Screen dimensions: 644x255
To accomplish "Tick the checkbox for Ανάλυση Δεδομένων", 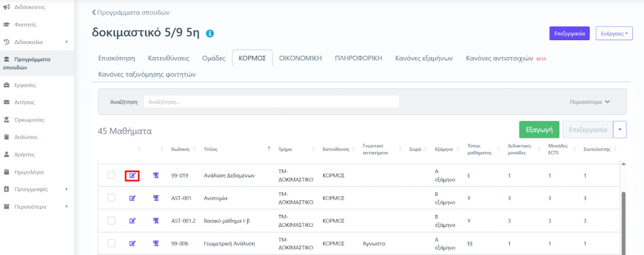I will [x=111, y=175].
